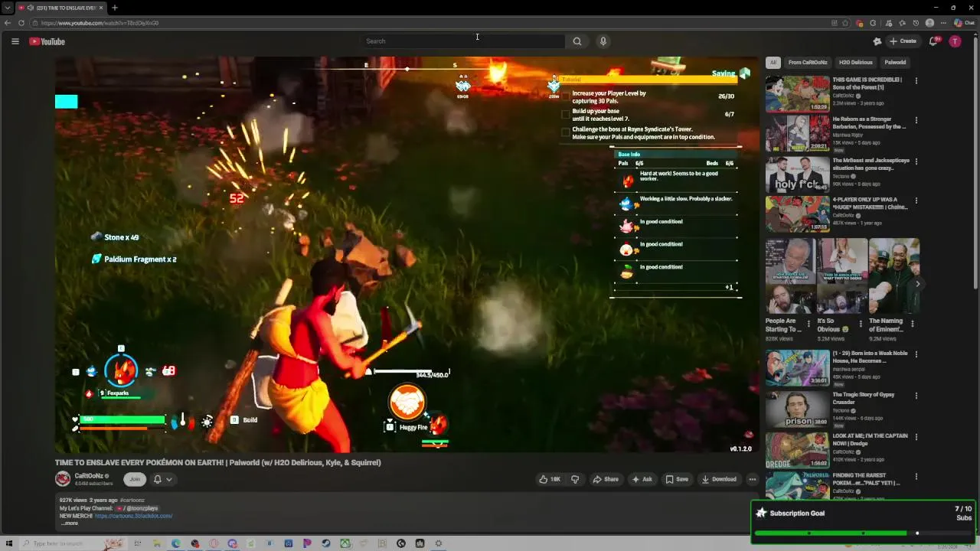This screenshot has width=980, height=551.
Task: Share the video
Action: 606,479
